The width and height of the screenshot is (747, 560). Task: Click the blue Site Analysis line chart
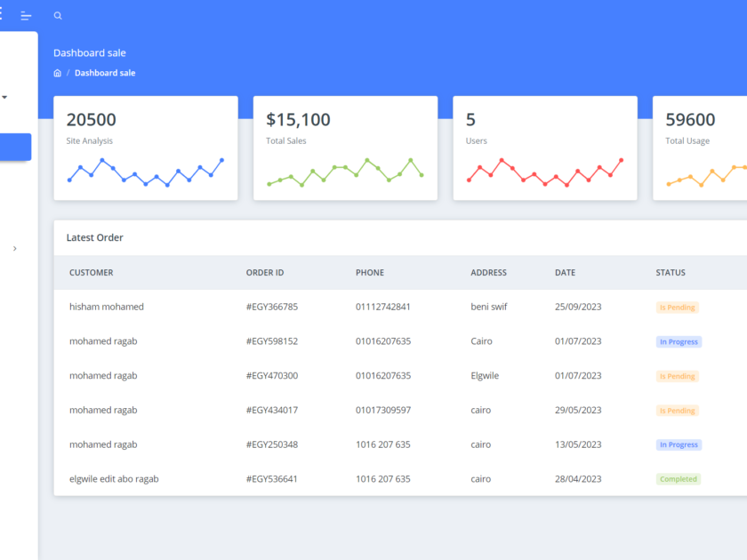click(145, 171)
